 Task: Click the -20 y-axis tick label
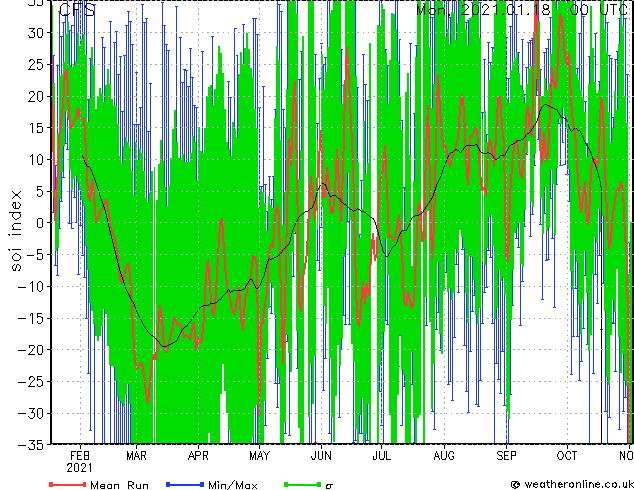(x=30, y=350)
